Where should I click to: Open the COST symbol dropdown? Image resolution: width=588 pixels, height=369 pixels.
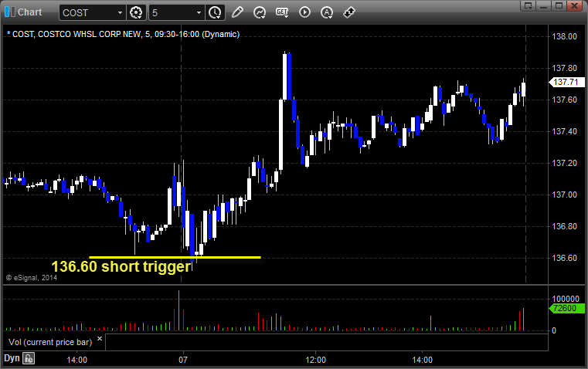[120, 12]
